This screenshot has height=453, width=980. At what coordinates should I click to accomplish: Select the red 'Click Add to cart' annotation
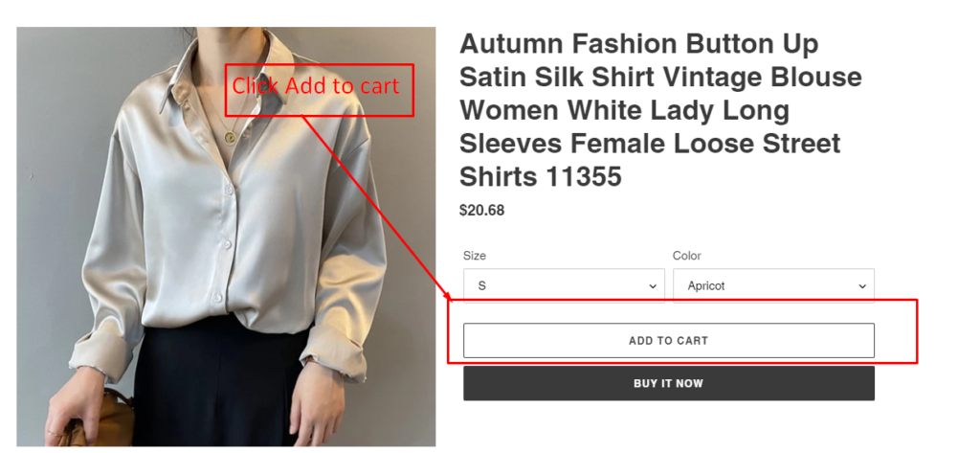pyautogui.click(x=319, y=89)
